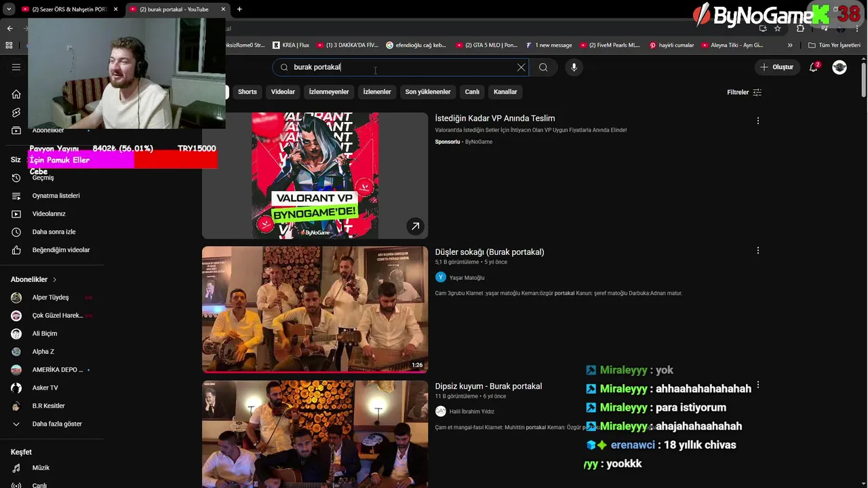Open the KREA | Flux bookmark
The height and width of the screenshot is (488, 868).
point(291,45)
